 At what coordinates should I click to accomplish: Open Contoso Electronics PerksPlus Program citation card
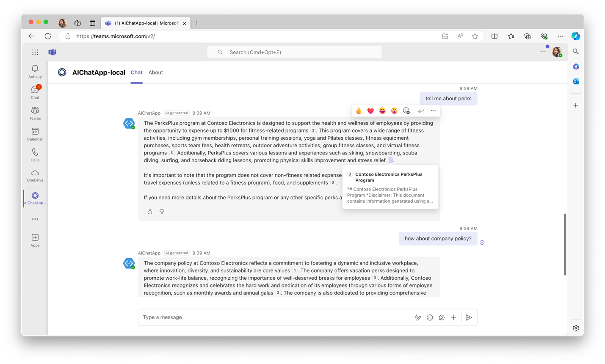(390, 187)
